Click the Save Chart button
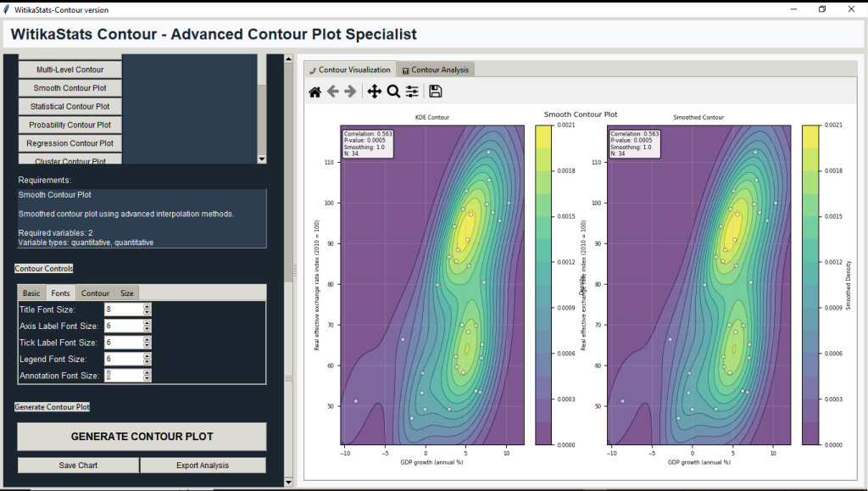 tap(78, 466)
